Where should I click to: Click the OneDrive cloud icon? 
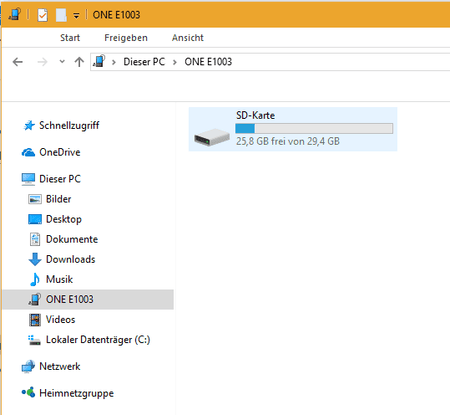coord(28,152)
